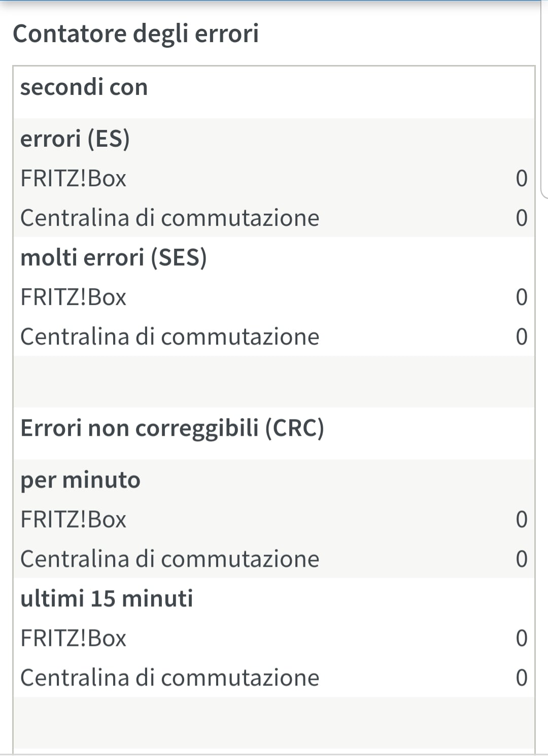Click Centralina di commutazione value under ultimi 15 minuti

click(x=521, y=678)
